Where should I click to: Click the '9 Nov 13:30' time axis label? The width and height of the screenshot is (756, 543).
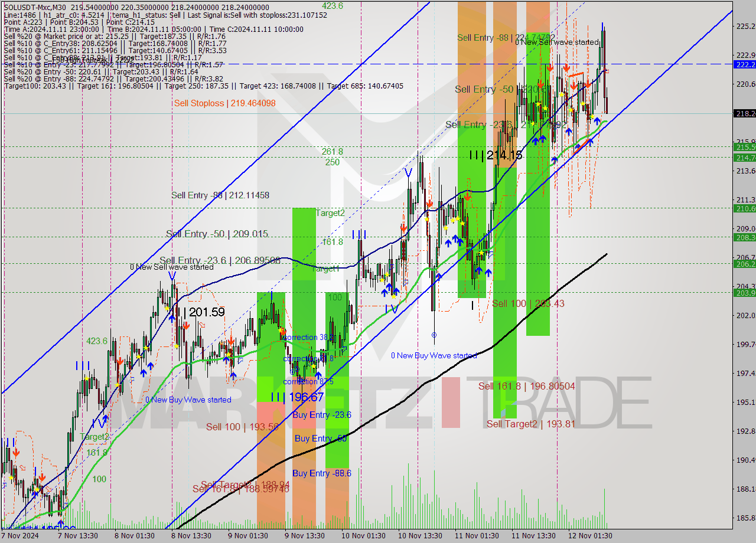tap(304, 536)
